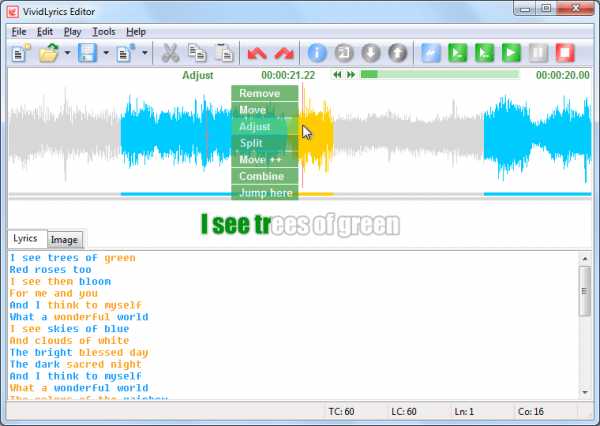Click the lyric line 'And clouds of white'
This screenshot has height=426, width=600.
tap(69, 340)
